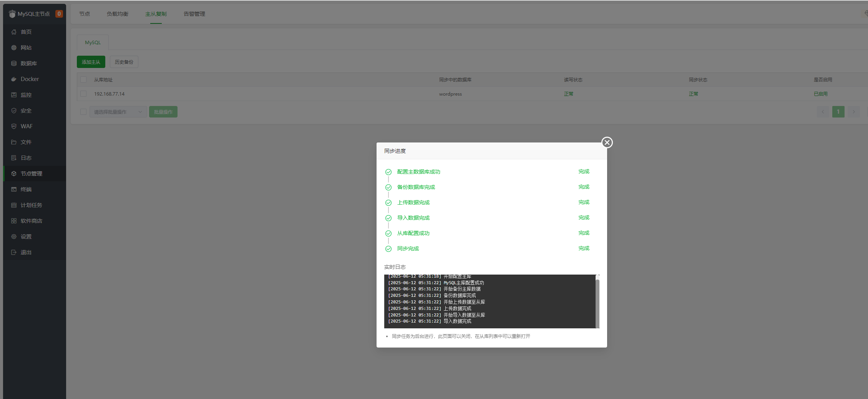Go to next page using right chevron
This screenshot has height=399, width=868.
[853, 112]
